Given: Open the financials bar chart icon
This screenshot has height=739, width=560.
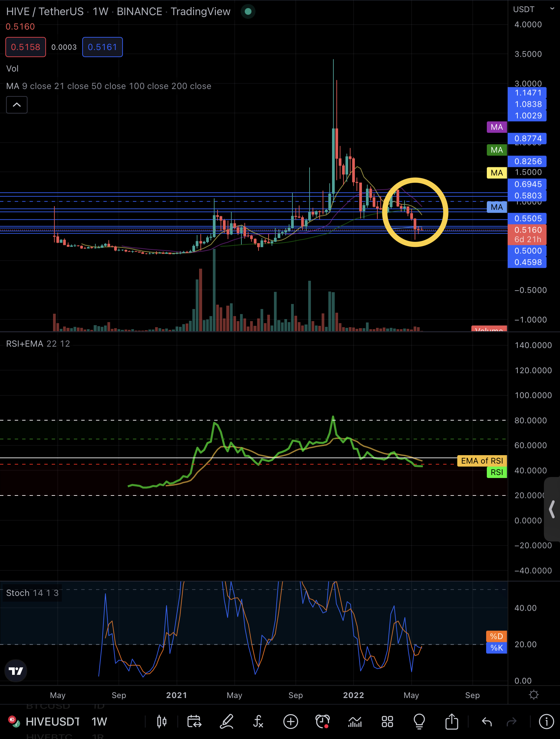Looking at the screenshot, I should [355, 721].
